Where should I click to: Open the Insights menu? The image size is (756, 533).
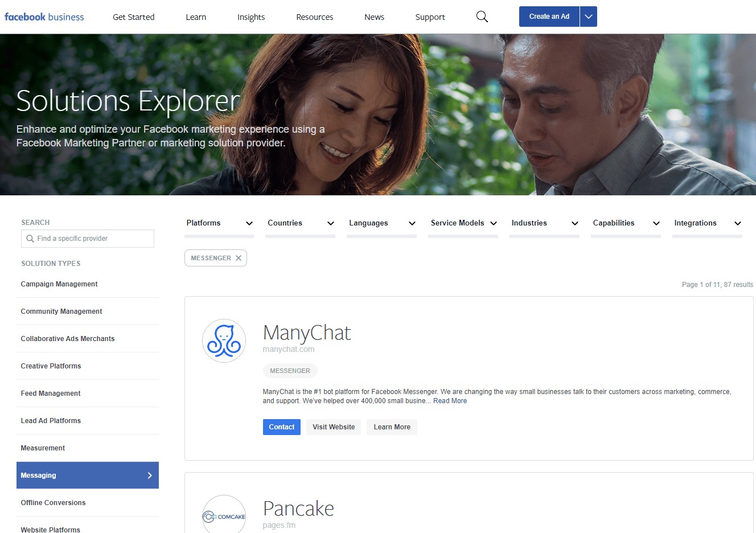(251, 17)
